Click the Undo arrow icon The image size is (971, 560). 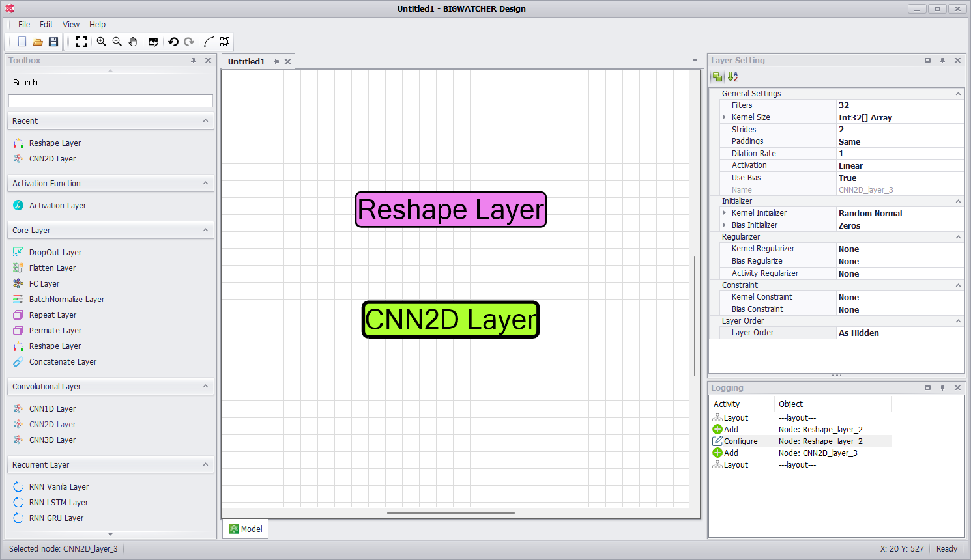click(x=173, y=42)
